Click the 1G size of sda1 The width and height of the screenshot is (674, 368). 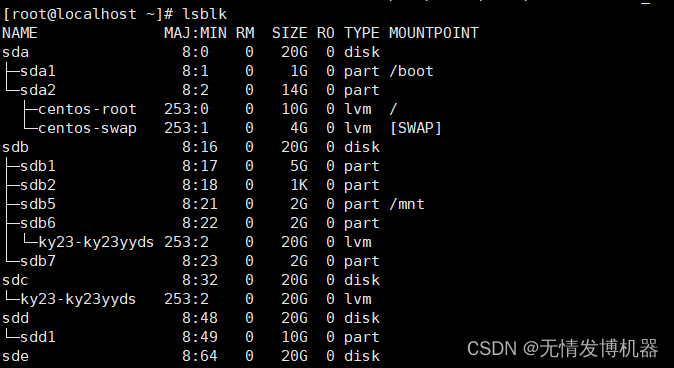point(298,71)
